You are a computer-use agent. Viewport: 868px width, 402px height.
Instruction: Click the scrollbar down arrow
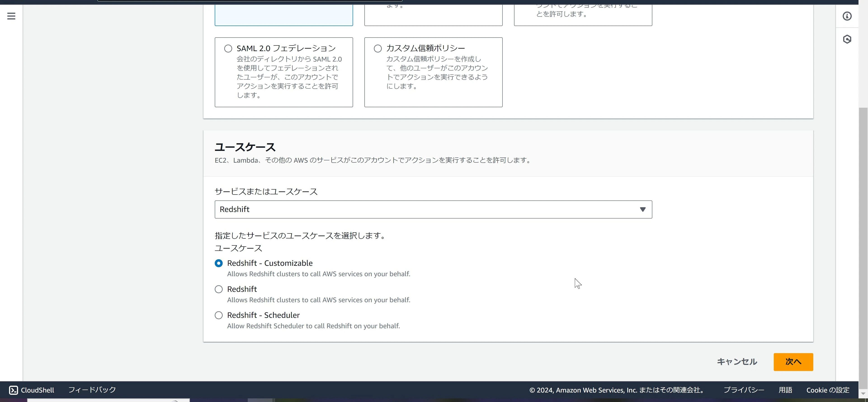pos(863,394)
